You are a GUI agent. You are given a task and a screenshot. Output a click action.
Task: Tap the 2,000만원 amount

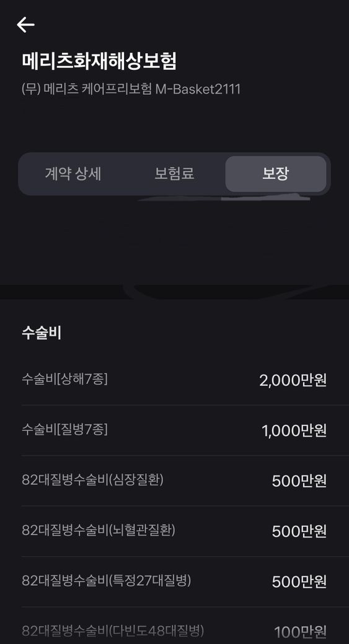(x=293, y=380)
